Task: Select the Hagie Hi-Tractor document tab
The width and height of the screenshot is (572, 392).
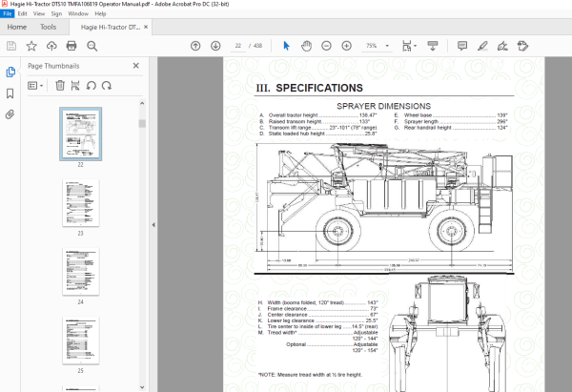Action: point(111,27)
